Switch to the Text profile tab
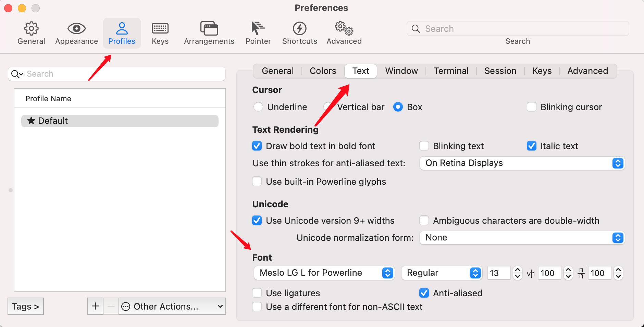The width and height of the screenshot is (644, 327). [x=361, y=71]
